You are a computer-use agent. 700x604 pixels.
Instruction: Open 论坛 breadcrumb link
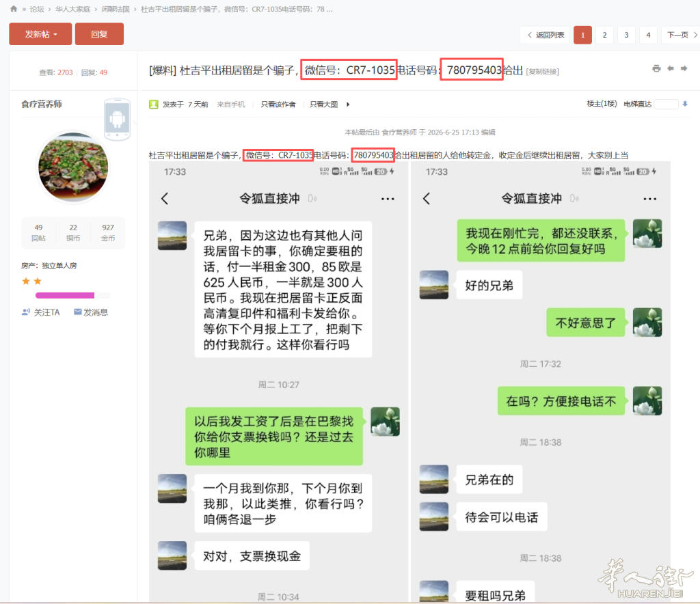coord(37,9)
